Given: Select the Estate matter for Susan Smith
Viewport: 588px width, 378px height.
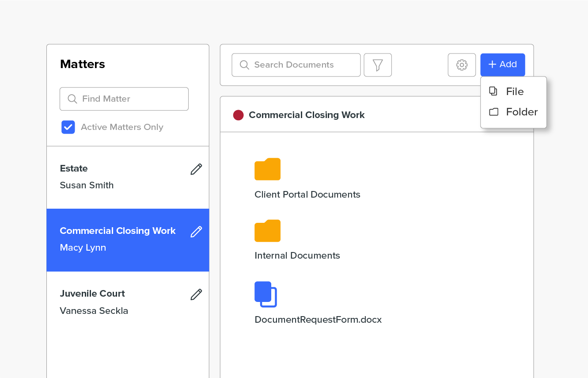Looking at the screenshot, I should pos(115,177).
